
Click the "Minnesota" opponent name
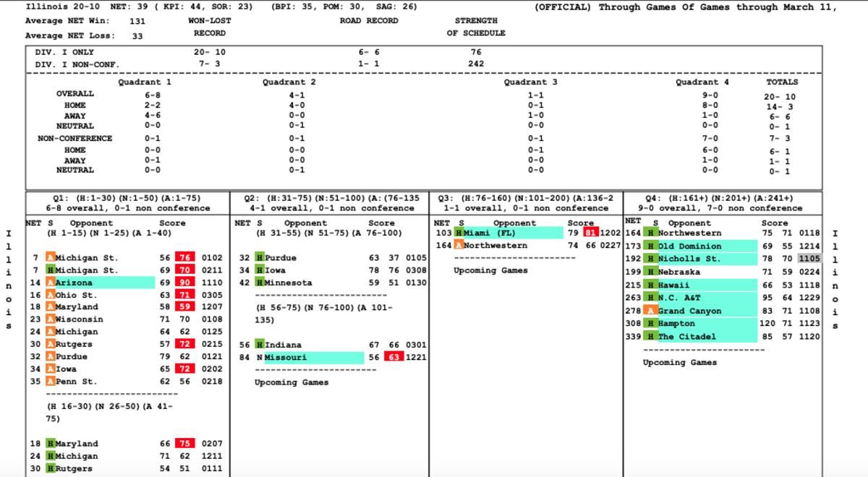tap(288, 283)
